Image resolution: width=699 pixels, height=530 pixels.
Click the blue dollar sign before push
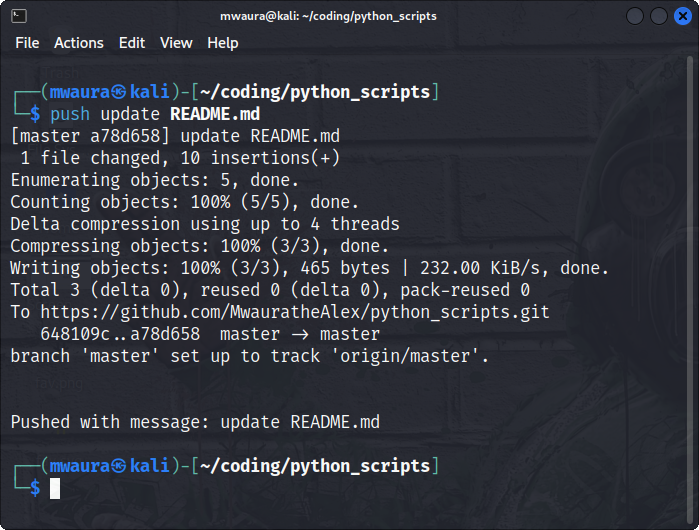click(x=35, y=114)
